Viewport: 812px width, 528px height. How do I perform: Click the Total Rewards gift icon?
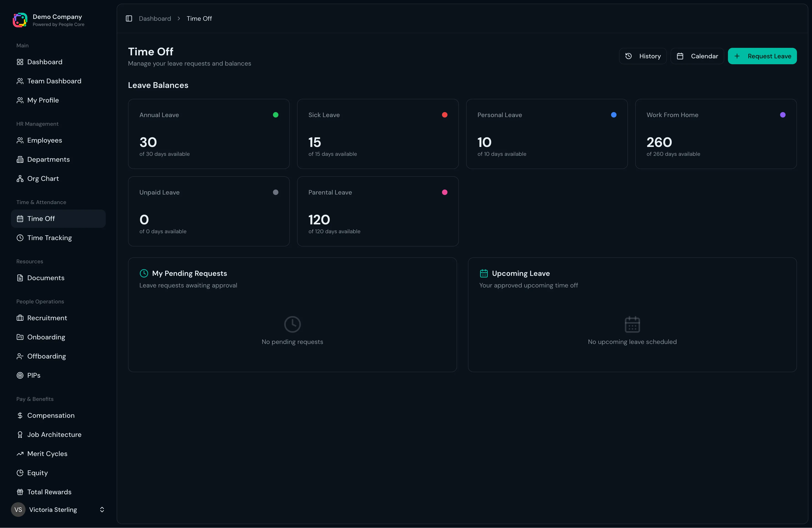coord(20,492)
